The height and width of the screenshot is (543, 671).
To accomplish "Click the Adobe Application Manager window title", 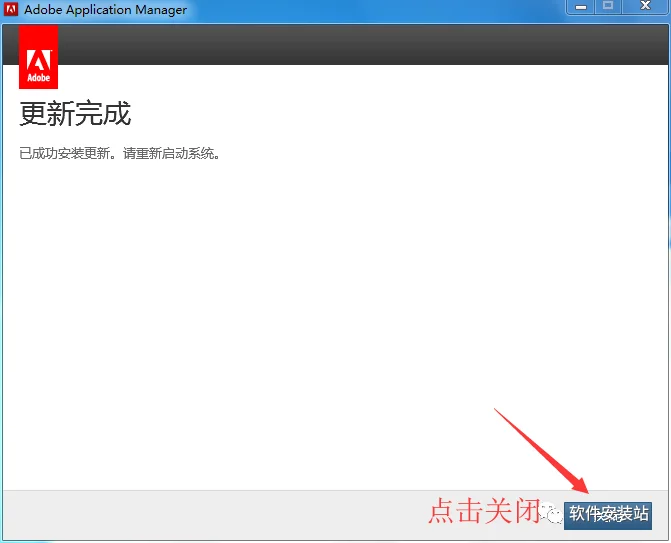I will (105, 9).
